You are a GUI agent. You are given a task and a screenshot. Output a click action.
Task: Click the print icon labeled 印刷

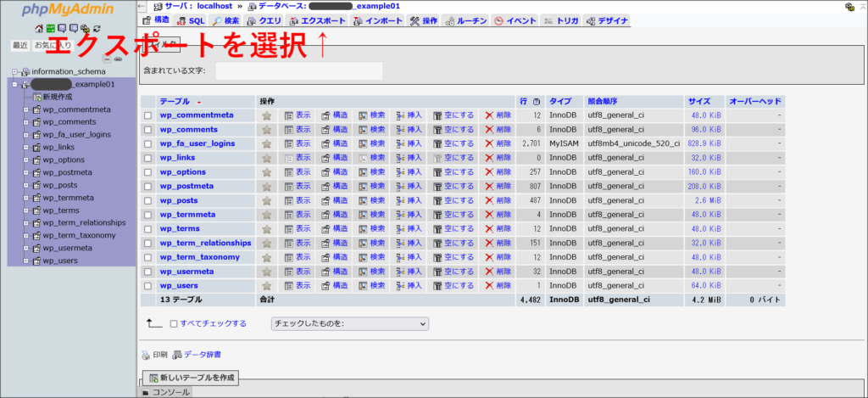coord(146,355)
